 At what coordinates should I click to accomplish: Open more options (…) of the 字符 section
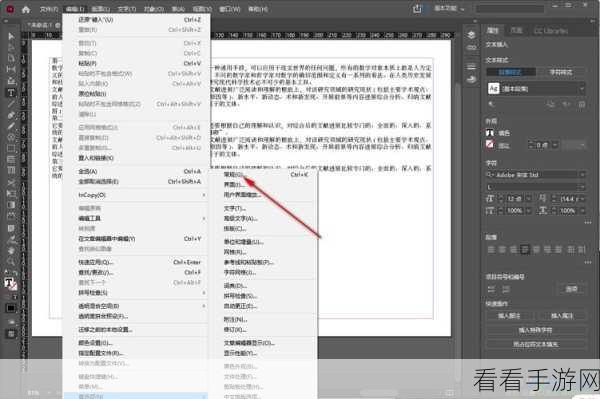click(x=588, y=223)
